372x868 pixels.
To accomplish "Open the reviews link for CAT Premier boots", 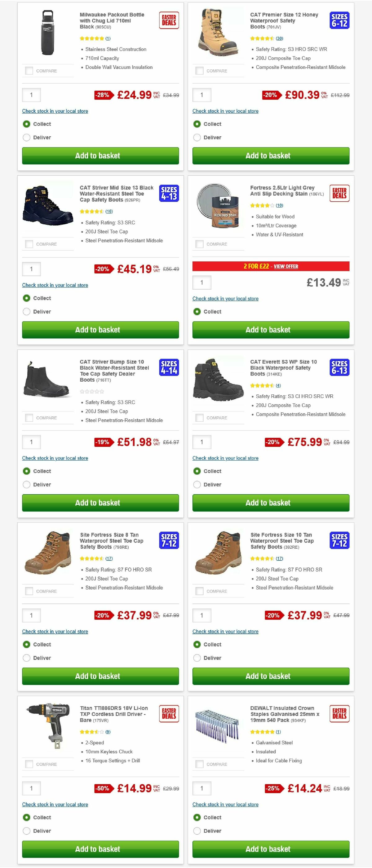I will coord(279,38).
